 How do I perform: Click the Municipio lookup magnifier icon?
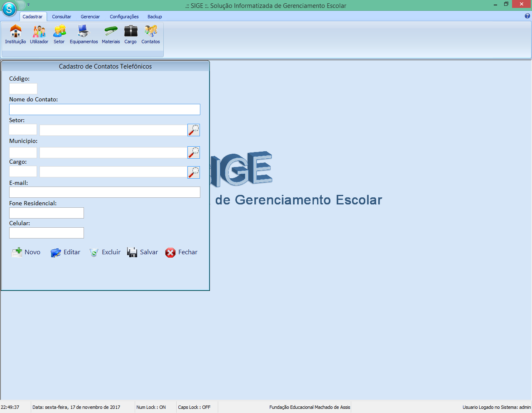point(193,152)
